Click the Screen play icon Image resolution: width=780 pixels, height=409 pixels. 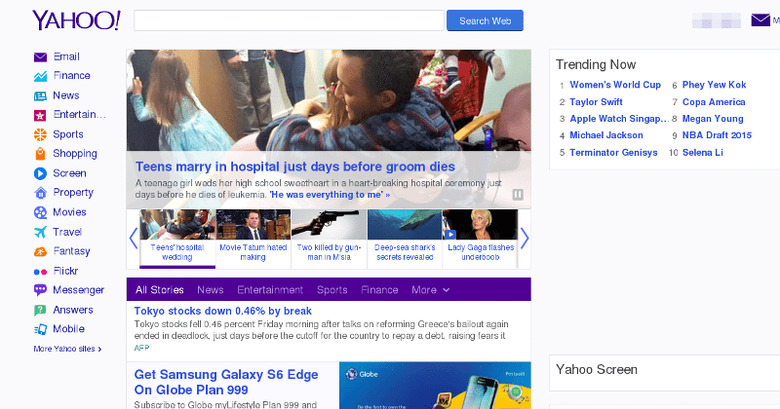tap(40, 173)
